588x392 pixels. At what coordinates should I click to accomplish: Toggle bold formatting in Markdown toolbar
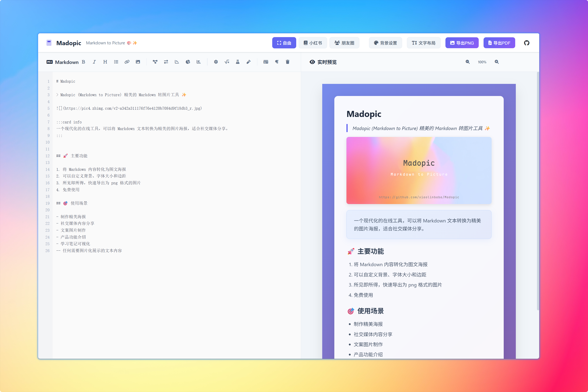(x=83, y=62)
